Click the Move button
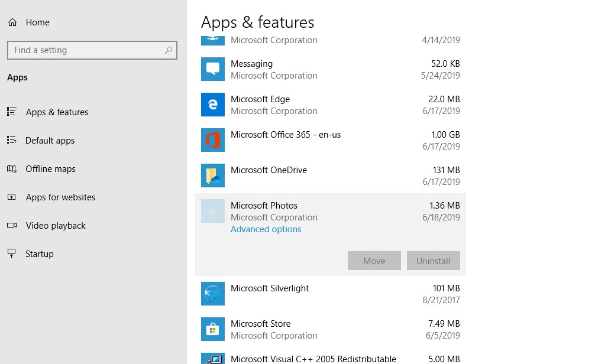 tap(374, 261)
